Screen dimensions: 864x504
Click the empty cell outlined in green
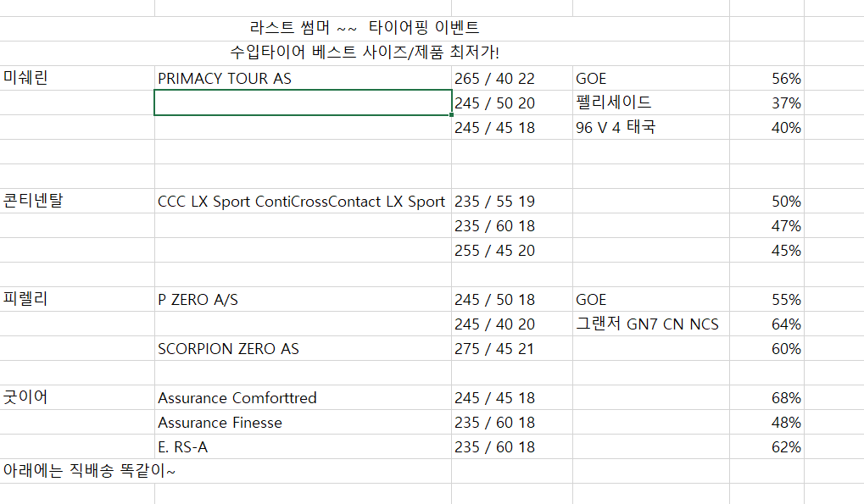point(303,103)
